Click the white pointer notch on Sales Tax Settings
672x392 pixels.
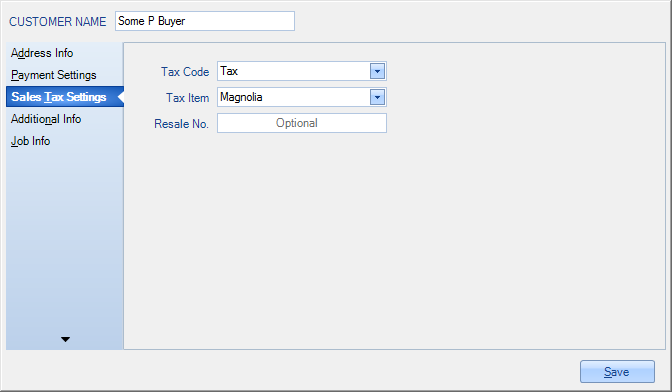[120, 97]
